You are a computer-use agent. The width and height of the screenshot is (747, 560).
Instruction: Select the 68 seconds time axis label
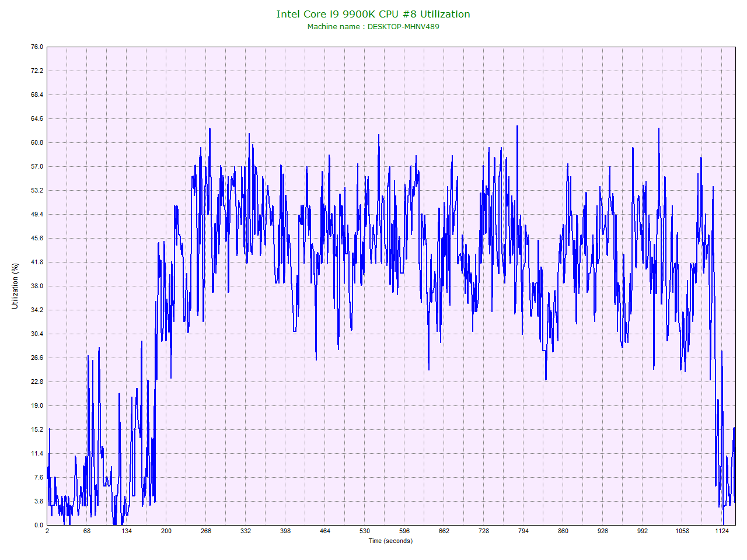(x=87, y=531)
